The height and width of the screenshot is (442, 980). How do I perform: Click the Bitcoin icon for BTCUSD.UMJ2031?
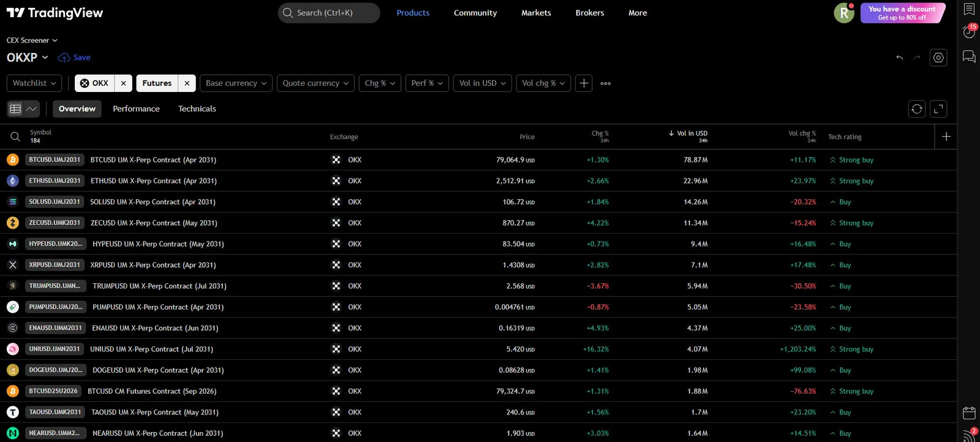tap(13, 160)
